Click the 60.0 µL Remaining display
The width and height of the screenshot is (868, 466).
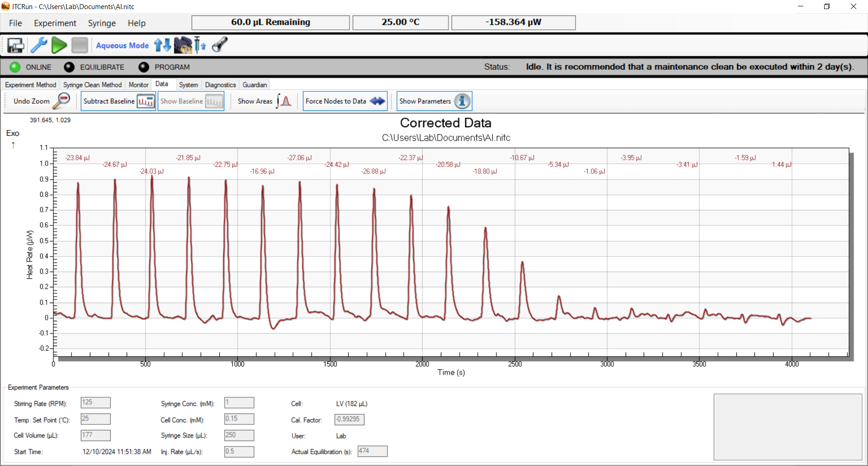(270, 22)
